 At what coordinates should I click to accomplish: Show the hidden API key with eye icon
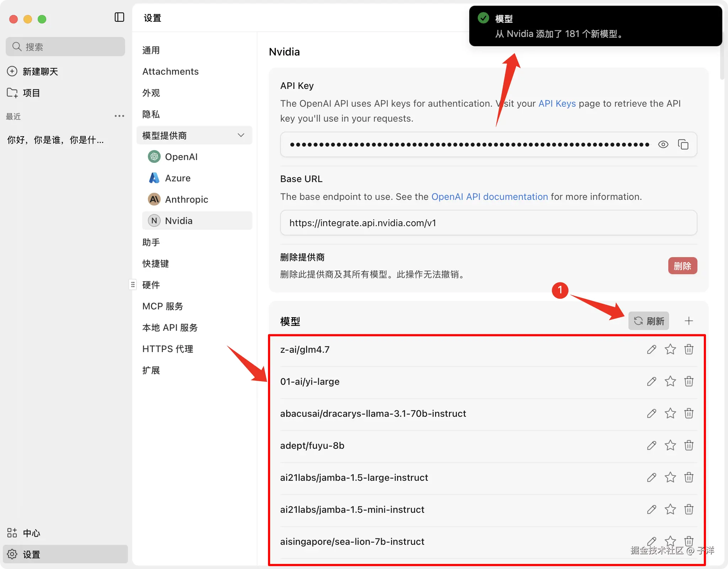coord(663,144)
